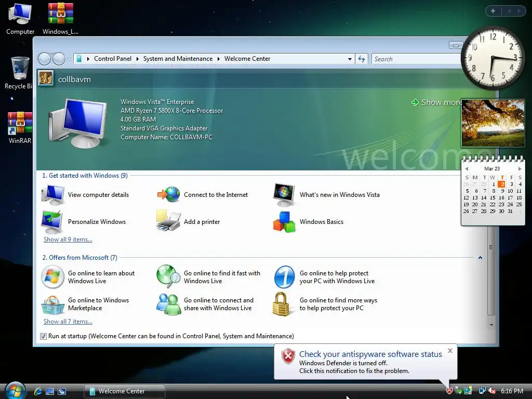Click the red security shield tray icon
This screenshot has height=399, width=532.
pyautogui.click(x=449, y=391)
